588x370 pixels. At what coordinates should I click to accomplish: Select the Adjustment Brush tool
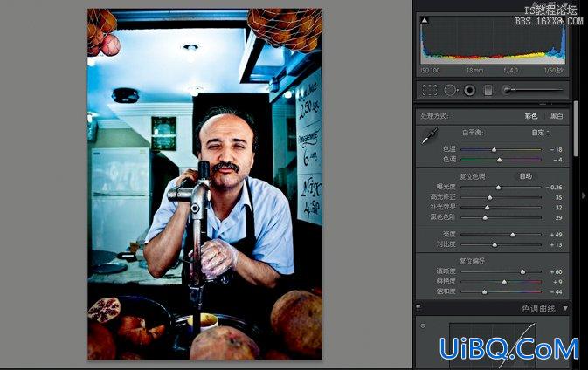533,90
